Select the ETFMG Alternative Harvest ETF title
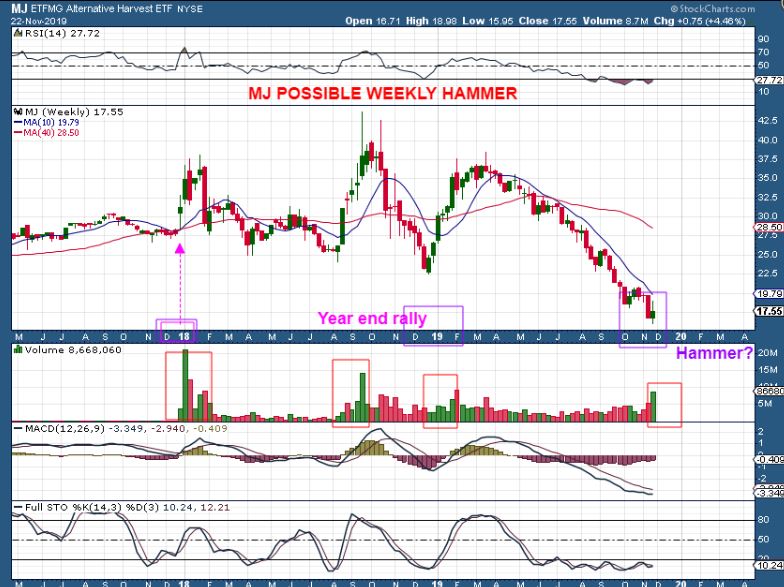This screenshot has height=587, width=784. point(102,8)
